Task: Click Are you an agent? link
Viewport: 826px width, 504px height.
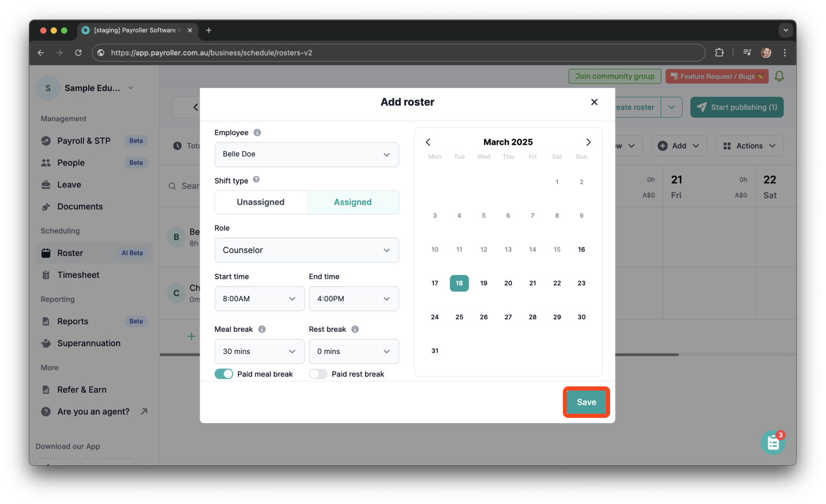Action: pyautogui.click(x=93, y=412)
